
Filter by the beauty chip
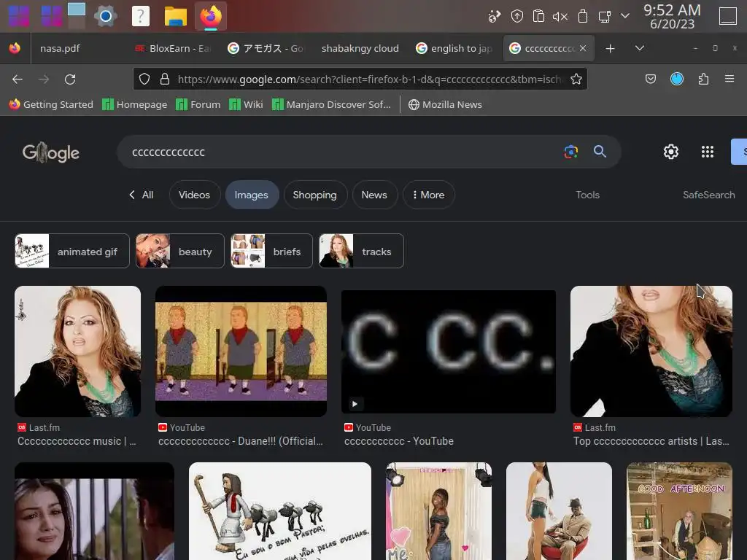coord(179,251)
